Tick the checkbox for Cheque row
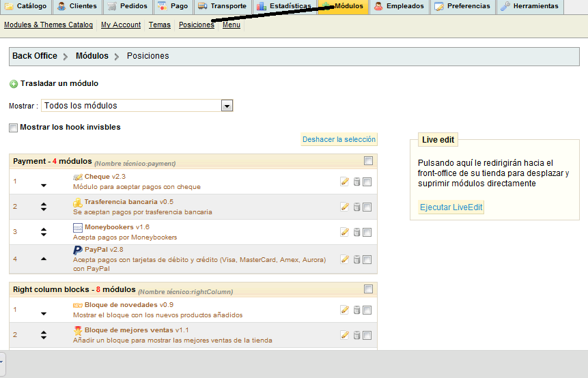The height and width of the screenshot is (378, 588). click(x=367, y=181)
